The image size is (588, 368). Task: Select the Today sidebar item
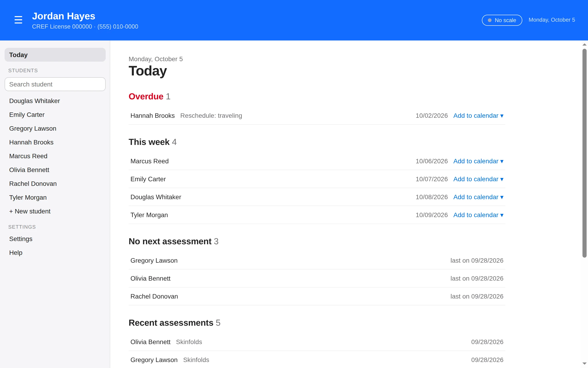55,55
